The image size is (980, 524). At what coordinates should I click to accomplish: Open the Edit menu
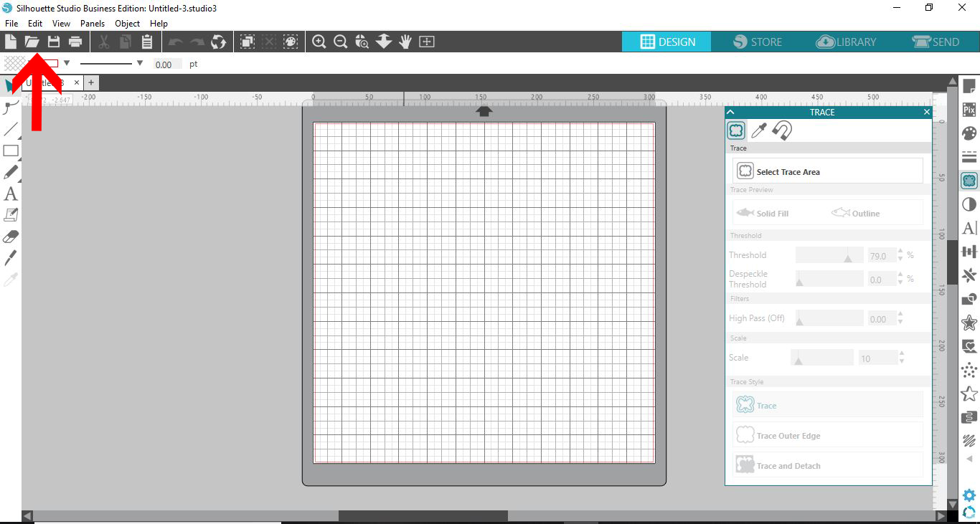(35, 24)
